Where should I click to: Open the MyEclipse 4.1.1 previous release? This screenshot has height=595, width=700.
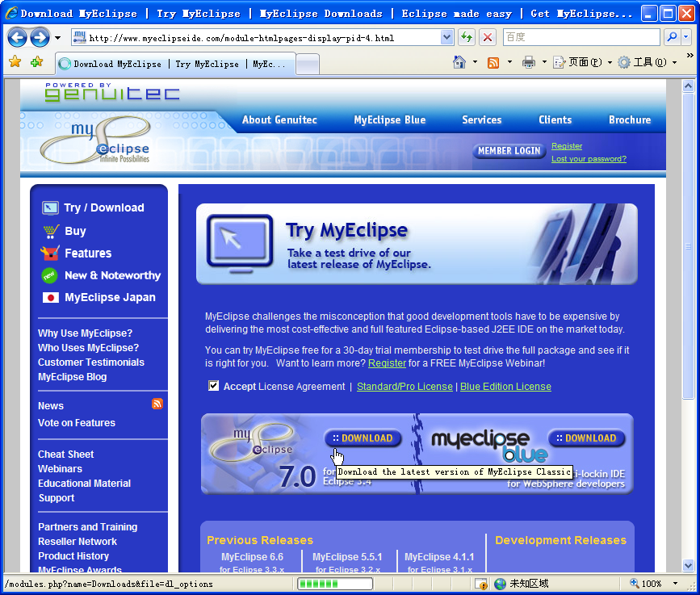(439, 557)
